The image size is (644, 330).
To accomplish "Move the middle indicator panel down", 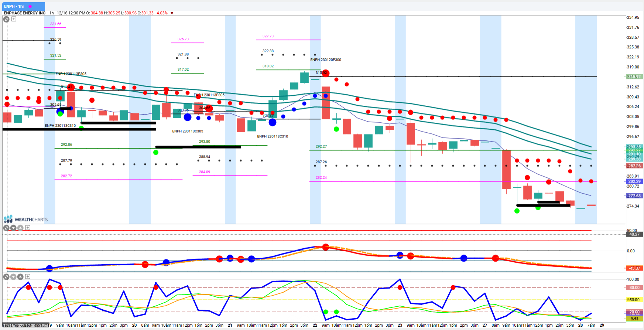I will coord(13,228).
